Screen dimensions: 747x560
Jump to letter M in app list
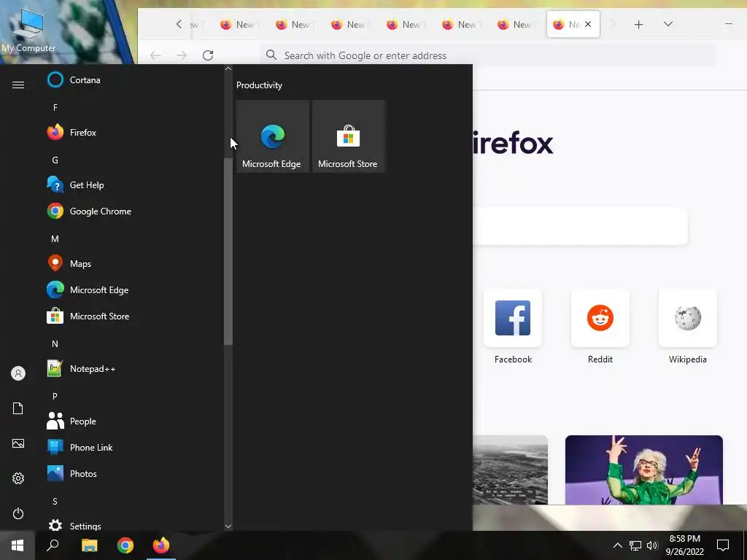click(55, 239)
